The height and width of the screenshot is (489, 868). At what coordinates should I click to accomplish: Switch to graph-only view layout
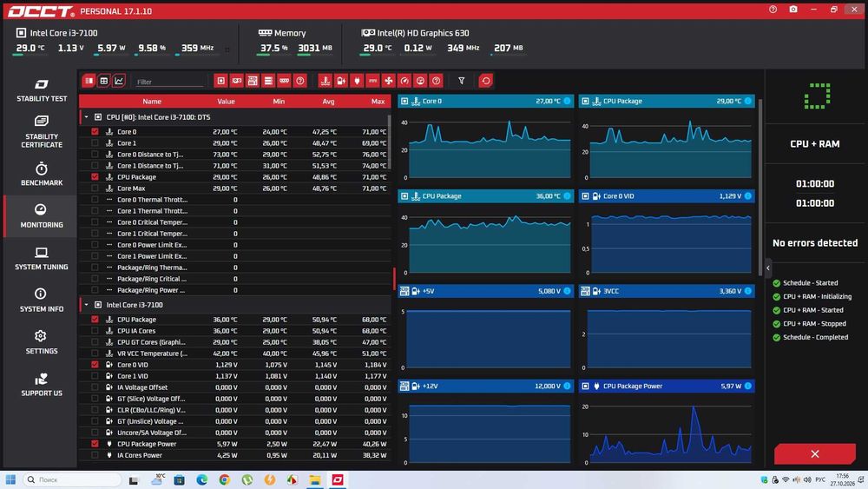[118, 81]
